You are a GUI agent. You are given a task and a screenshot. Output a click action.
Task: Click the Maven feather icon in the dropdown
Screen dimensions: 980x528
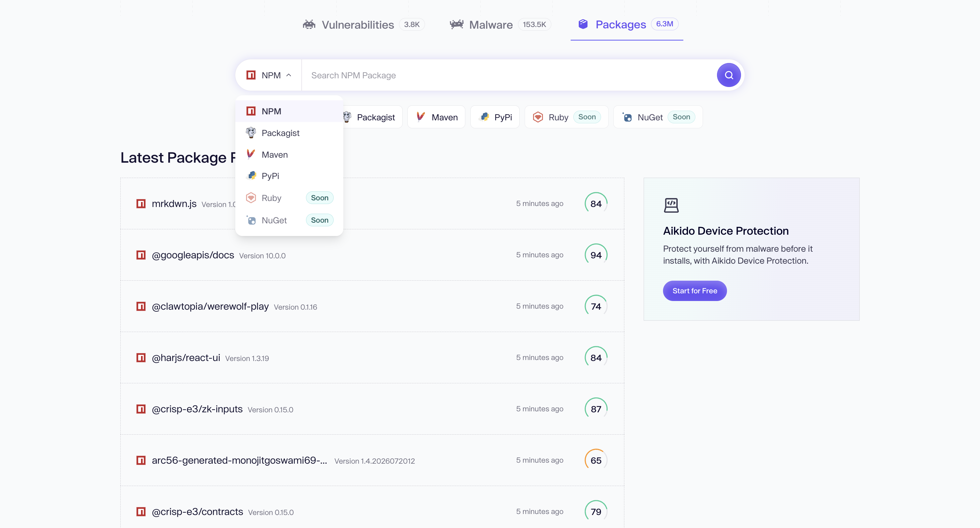[251, 154]
